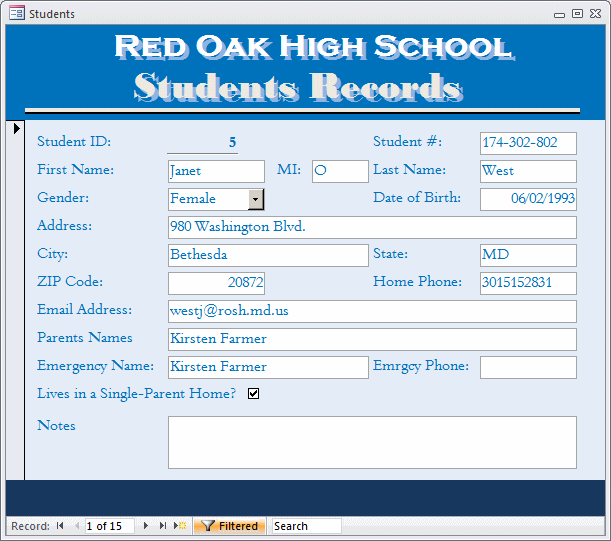Click the ZIP Code: label
The image size is (611, 541).
[x=70, y=281]
